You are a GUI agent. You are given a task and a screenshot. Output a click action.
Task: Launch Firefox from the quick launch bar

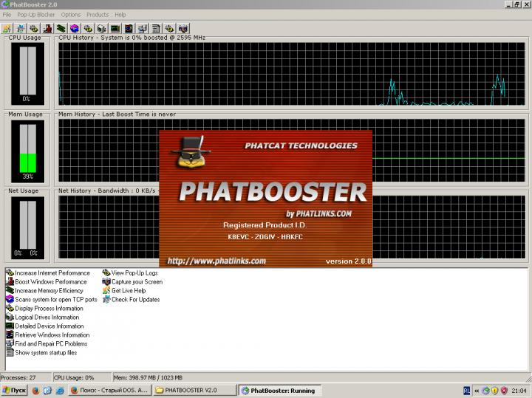(35, 391)
